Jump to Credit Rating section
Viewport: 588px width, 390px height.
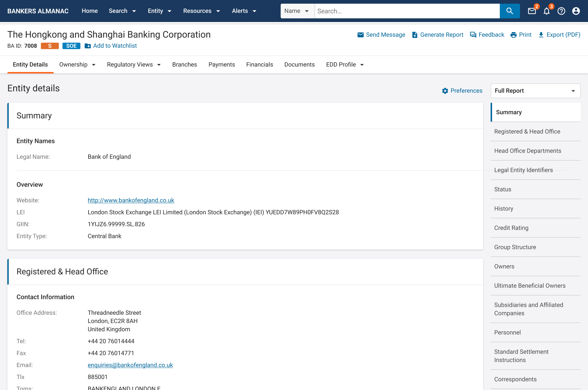pyautogui.click(x=535, y=228)
